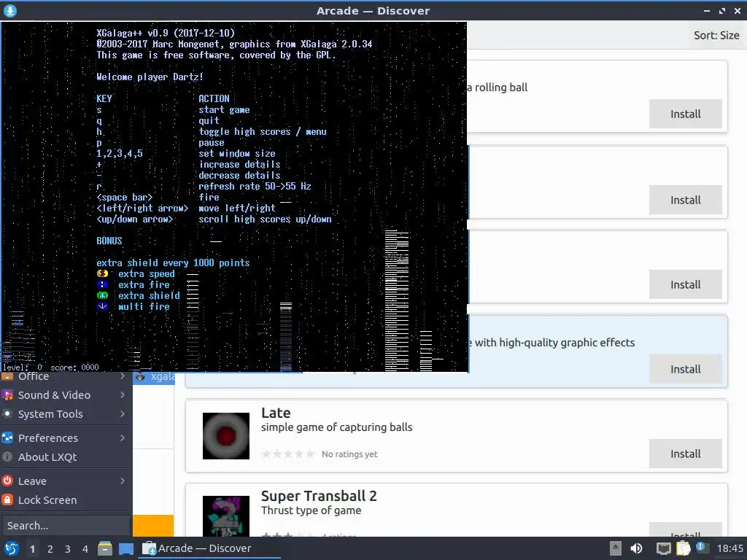Install the rolling ball game
Image resolution: width=747 pixels, height=560 pixels.
pos(685,114)
